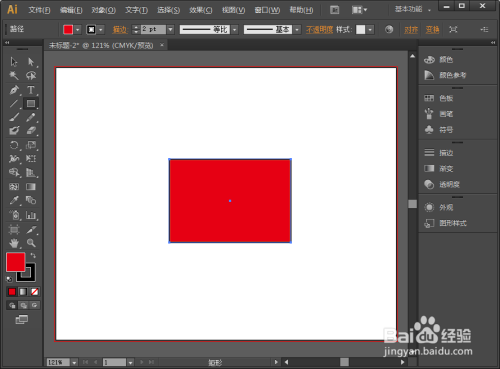This screenshot has height=369, width=500.
Task: Open stroke weight 2 pt dropdown
Action: (171, 30)
